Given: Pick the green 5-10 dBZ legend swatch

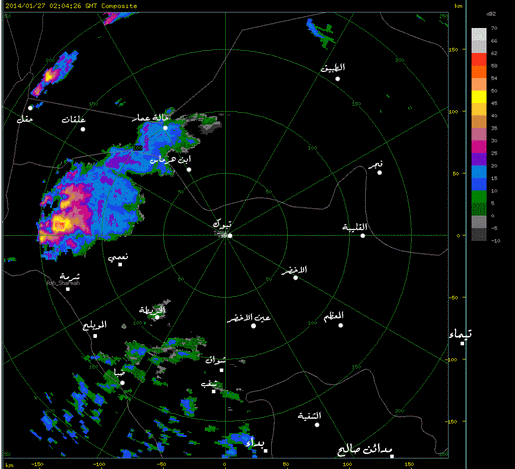Looking at the screenshot, I should pos(479,197).
